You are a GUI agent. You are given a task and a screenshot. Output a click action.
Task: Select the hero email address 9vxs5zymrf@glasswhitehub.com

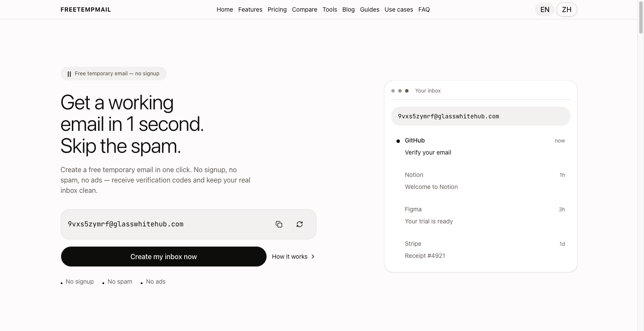[x=126, y=224]
